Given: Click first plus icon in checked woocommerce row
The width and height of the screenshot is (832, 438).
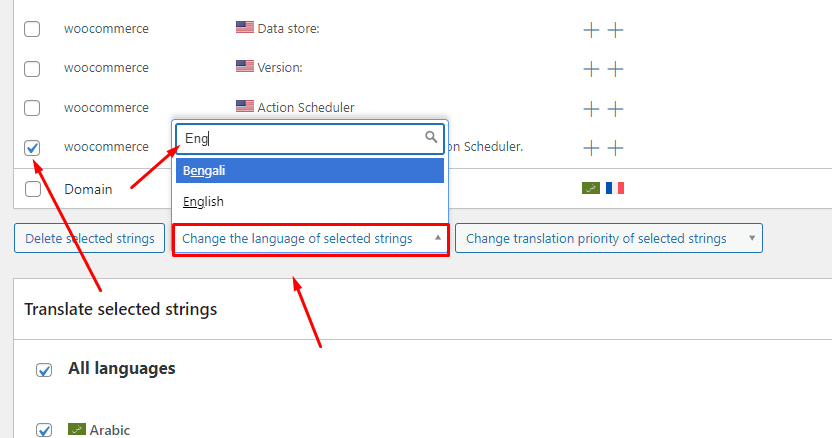Looking at the screenshot, I should point(591,148).
